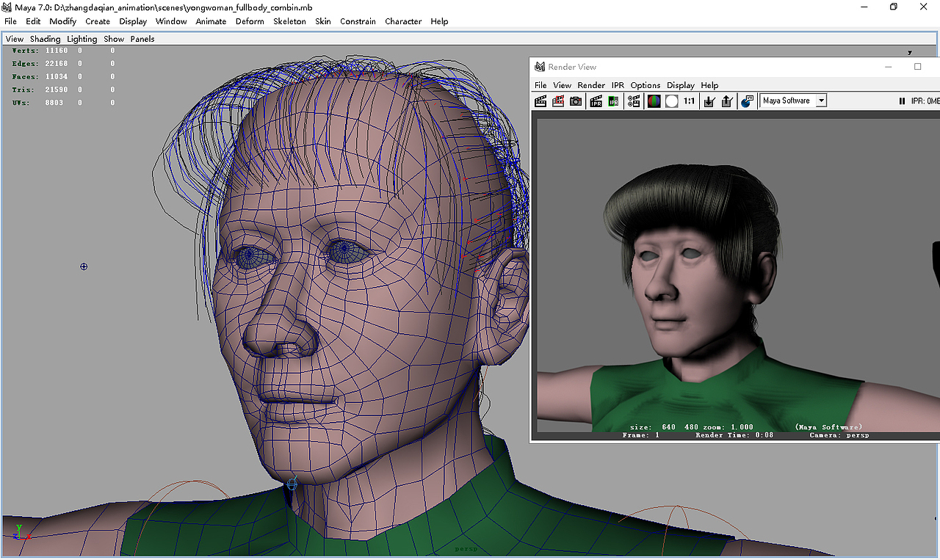This screenshot has height=560, width=940.
Task: Toggle alpha channel display white circle
Action: [671, 101]
